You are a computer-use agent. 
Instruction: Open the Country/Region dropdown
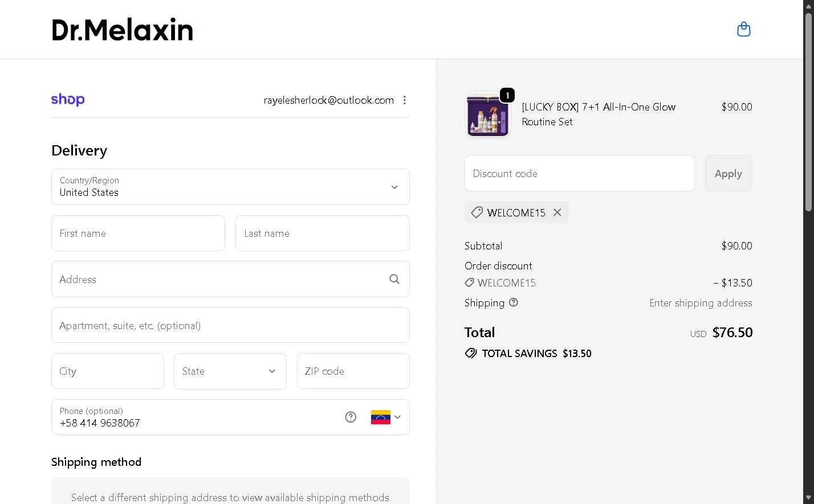(x=230, y=187)
